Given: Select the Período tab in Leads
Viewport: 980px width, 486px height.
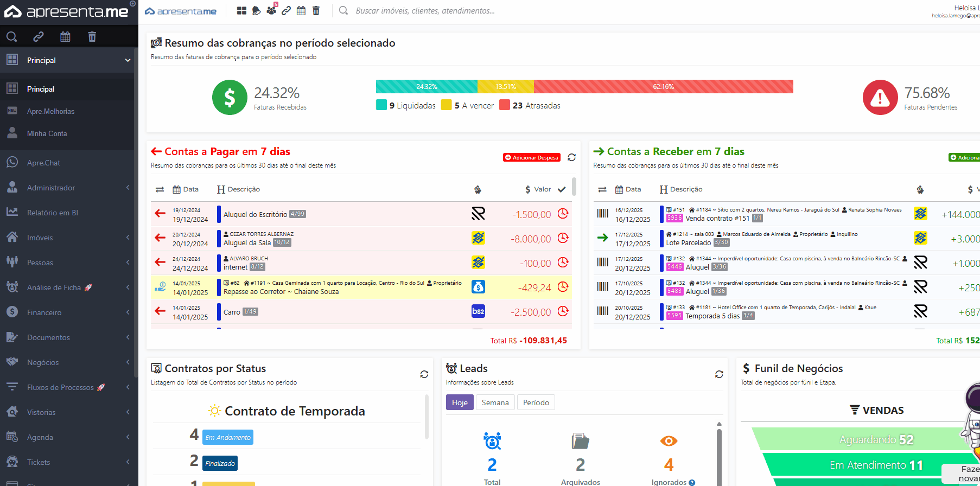Looking at the screenshot, I should [536, 402].
